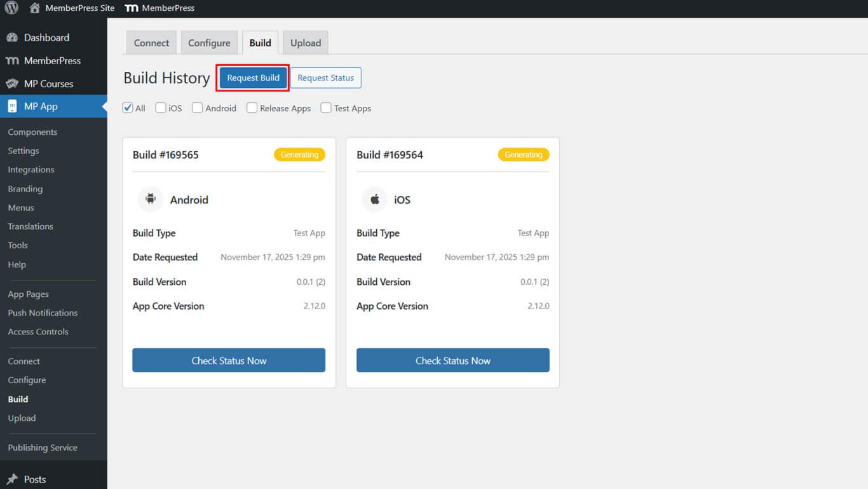This screenshot has width=868, height=489.
Task: Click the MP Courses sidebar icon
Action: tap(12, 84)
